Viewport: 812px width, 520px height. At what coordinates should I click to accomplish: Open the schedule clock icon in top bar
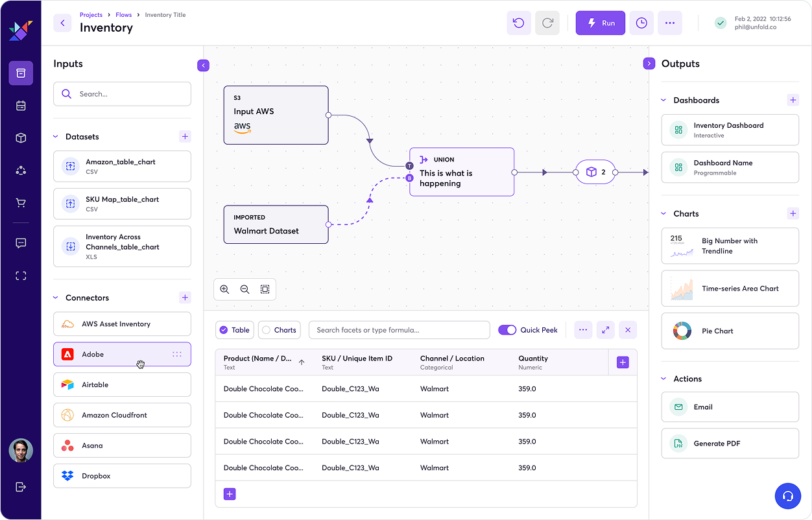pyautogui.click(x=641, y=23)
